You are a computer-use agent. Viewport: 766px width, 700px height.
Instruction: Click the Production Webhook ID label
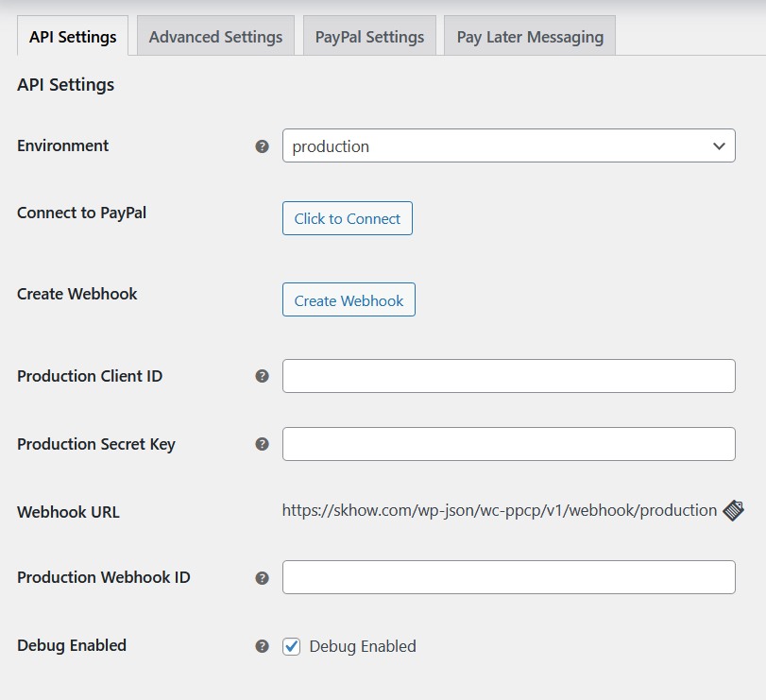pyautogui.click(x=104, y=577)
